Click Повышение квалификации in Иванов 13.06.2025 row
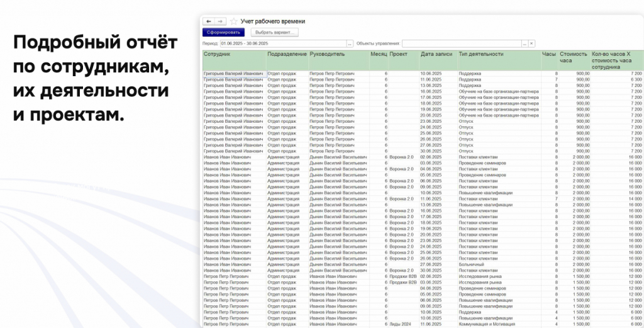 (x=486, y=205)
